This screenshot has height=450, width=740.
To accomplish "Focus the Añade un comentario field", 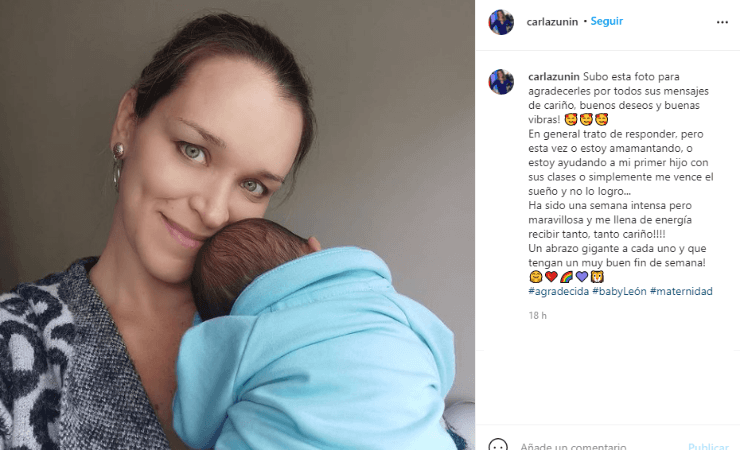I will (x=599, y=446).
